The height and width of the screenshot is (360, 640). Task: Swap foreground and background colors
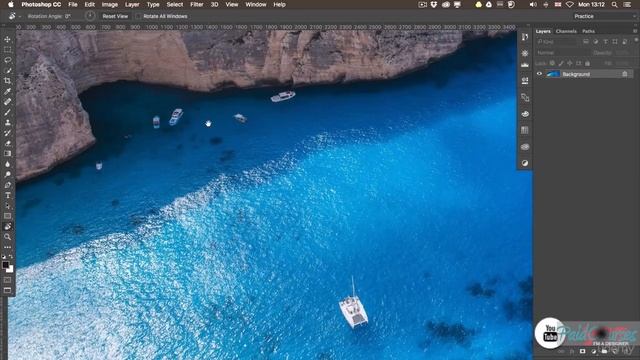(x=11, y=257)
